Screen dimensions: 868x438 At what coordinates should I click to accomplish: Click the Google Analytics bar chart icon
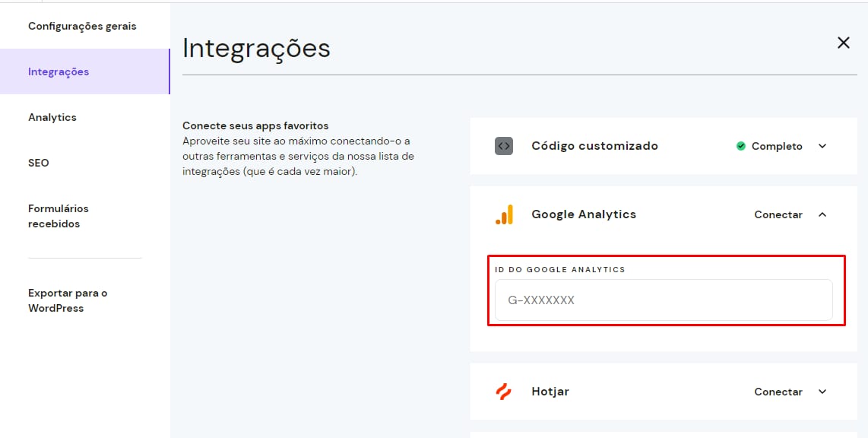[504, 214]
